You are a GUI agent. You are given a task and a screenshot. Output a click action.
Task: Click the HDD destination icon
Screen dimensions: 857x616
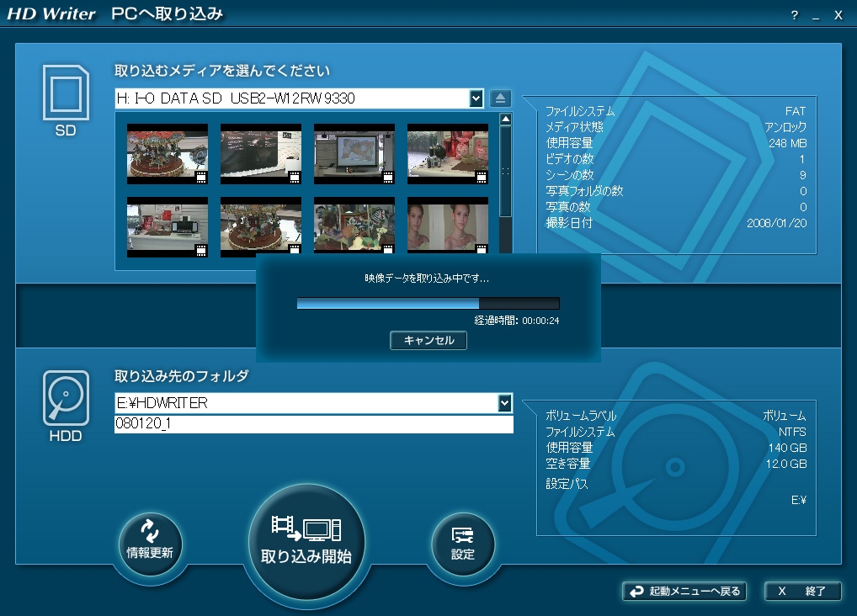click(66, 398)
